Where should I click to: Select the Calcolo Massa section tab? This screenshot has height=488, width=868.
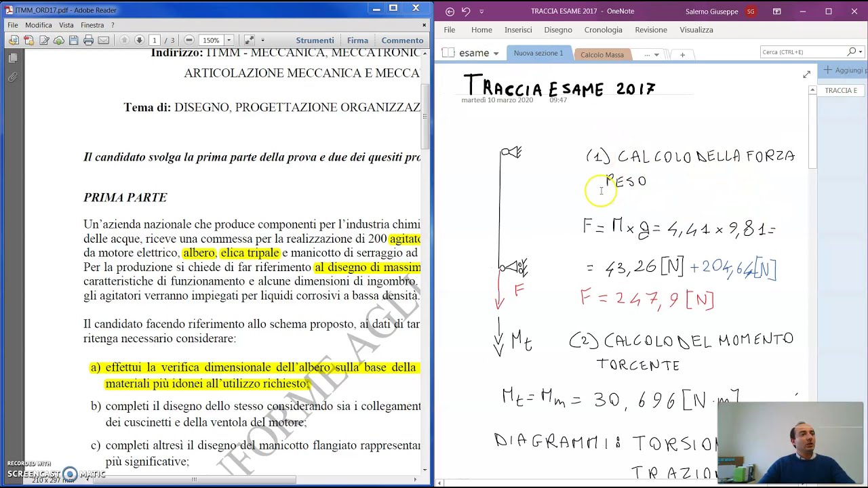(602, 54)
